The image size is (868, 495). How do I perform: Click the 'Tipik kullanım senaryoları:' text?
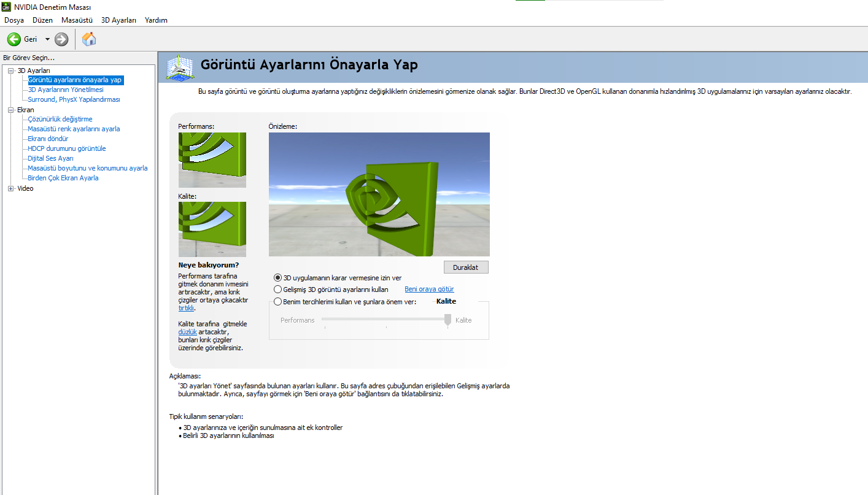[x=206, y=416]
